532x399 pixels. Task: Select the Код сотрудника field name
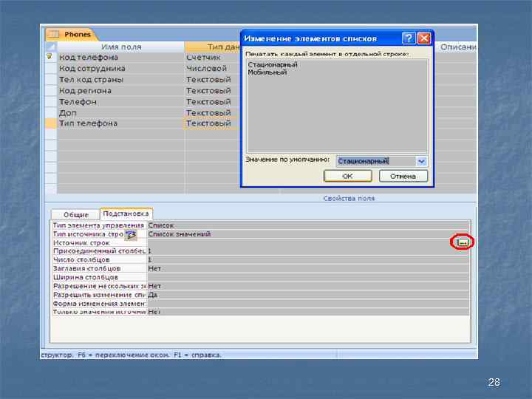(x=92, y=68)
